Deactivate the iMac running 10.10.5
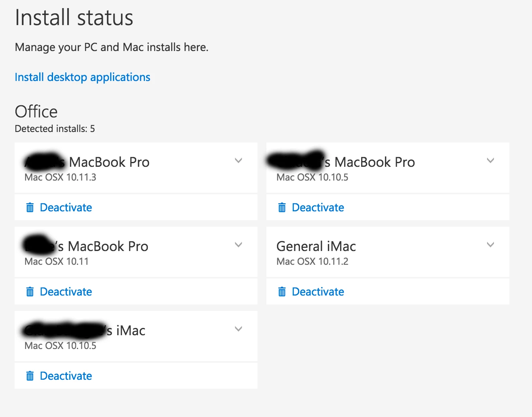 coord(66,376)
